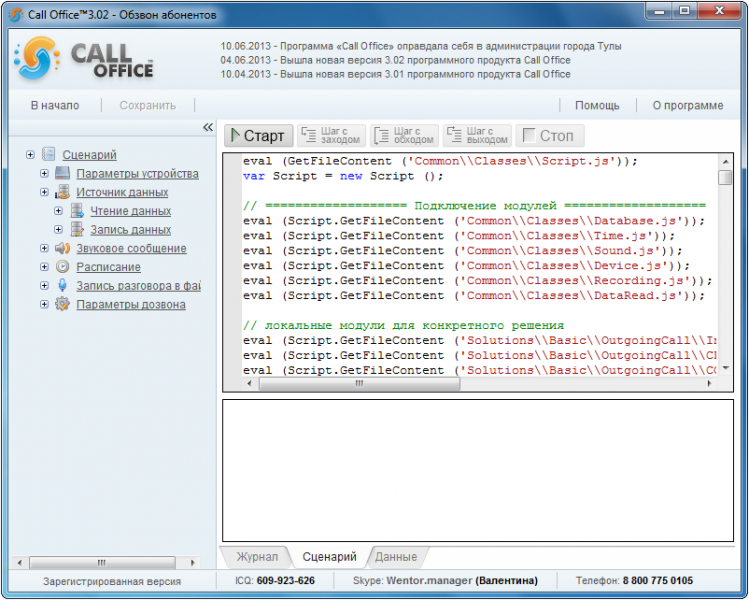
Task: Click the 10.06.2013 news line about Тулы
Action: [x=421, y=46]
